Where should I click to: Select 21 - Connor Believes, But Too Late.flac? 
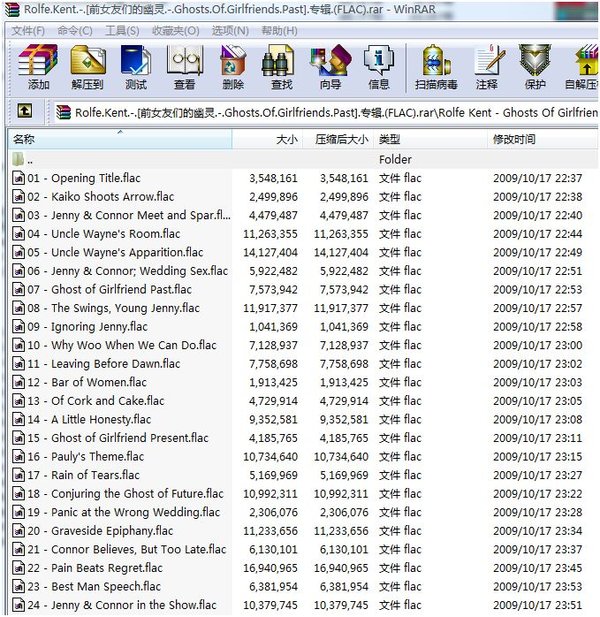click(127, 549)
